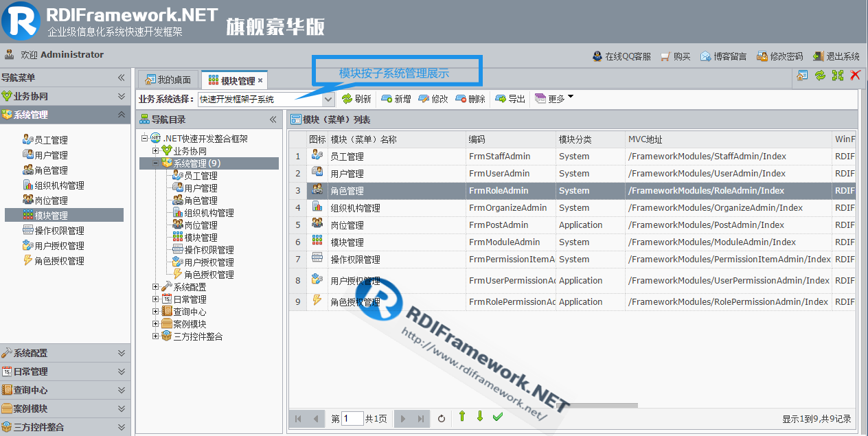
Task: Expand the 日常管理 tree node
Action: (156, 299)
